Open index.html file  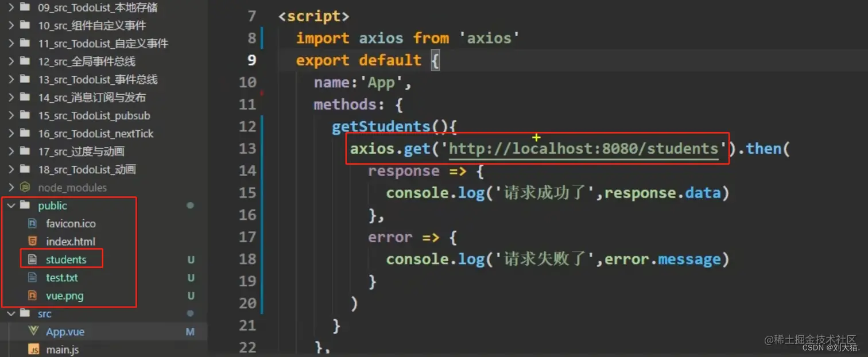(x=71, y=242)
